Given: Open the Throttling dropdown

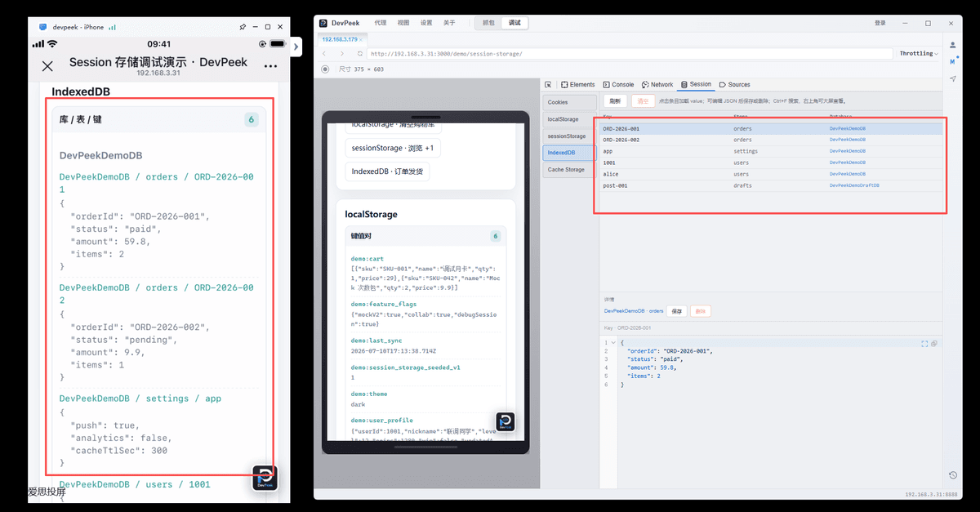Looking at the screenshot, I should click(919, 53).
